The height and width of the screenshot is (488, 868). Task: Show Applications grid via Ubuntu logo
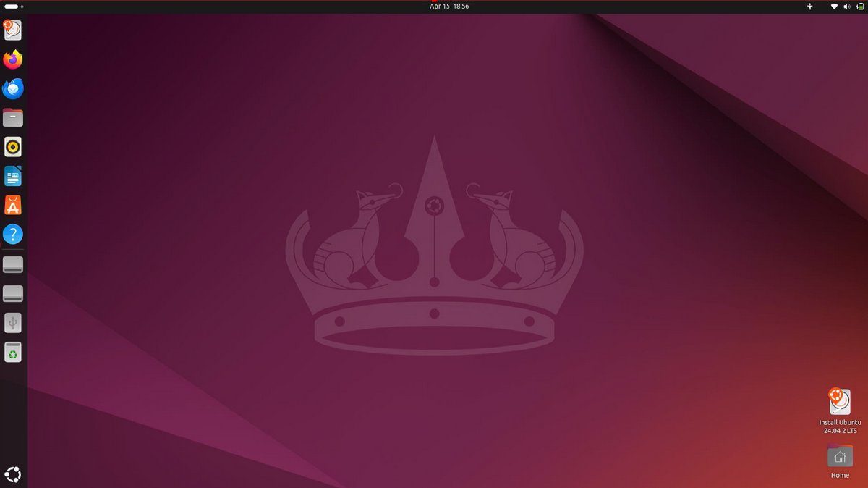(13, 474)
